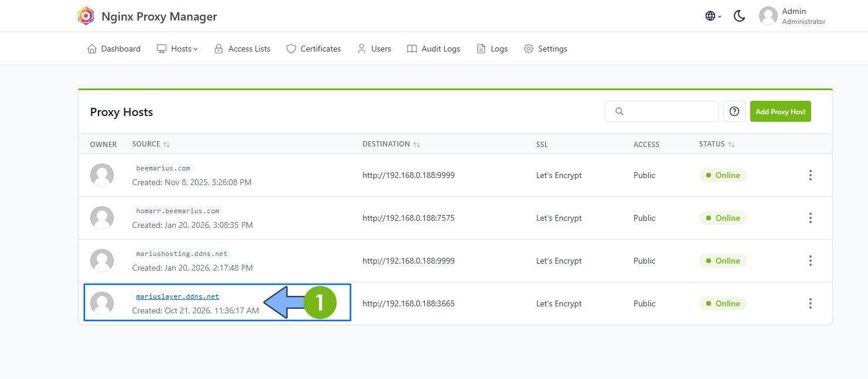Focus the Proxy Hosts search field
Viewport: 868px width, 379px height.
662,111
